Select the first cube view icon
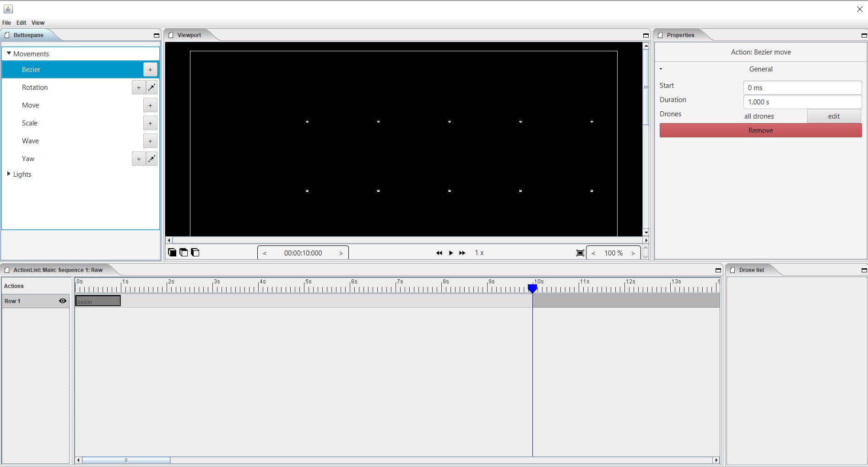The image size is (868, 467). coord(172,252)
